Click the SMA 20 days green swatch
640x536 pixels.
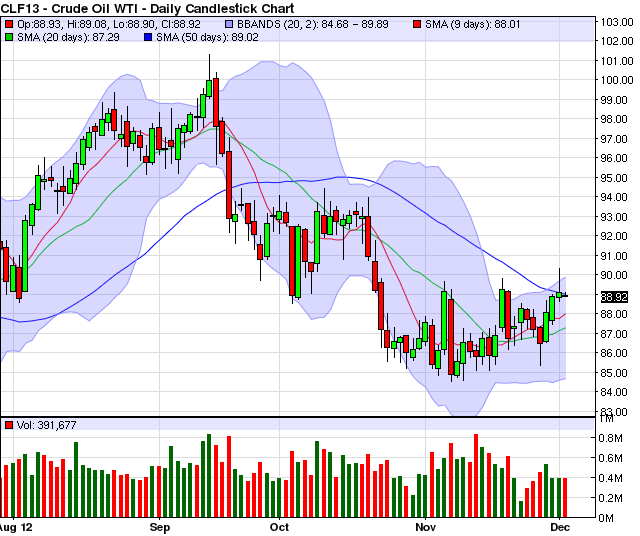(9, 38)
